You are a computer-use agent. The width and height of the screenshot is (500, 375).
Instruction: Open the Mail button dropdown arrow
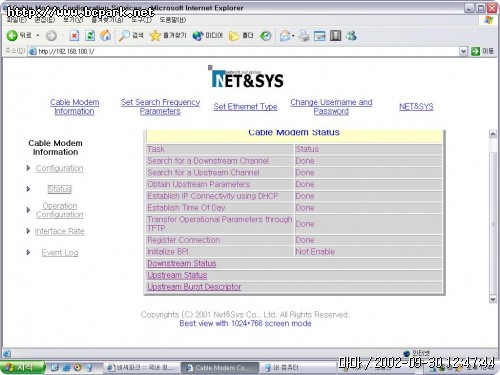(293, 35)
